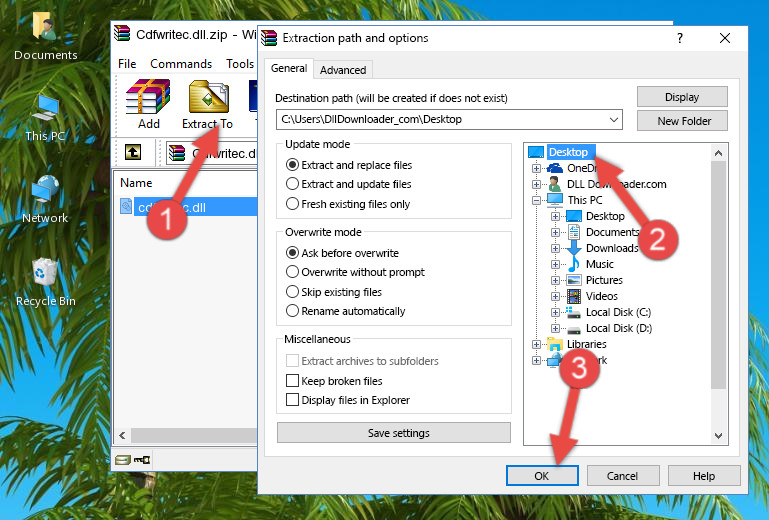
Task: Open the Commands menu in WinRAR
Action: pyautogui.click(x=181, y=64)
